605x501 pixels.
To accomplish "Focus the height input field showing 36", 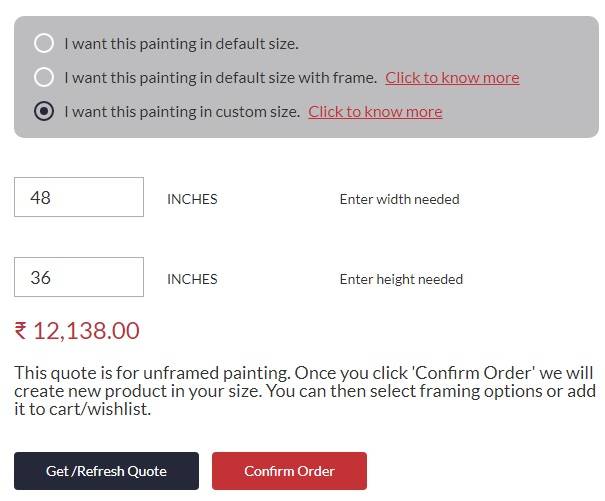I will tap(79, 277).
